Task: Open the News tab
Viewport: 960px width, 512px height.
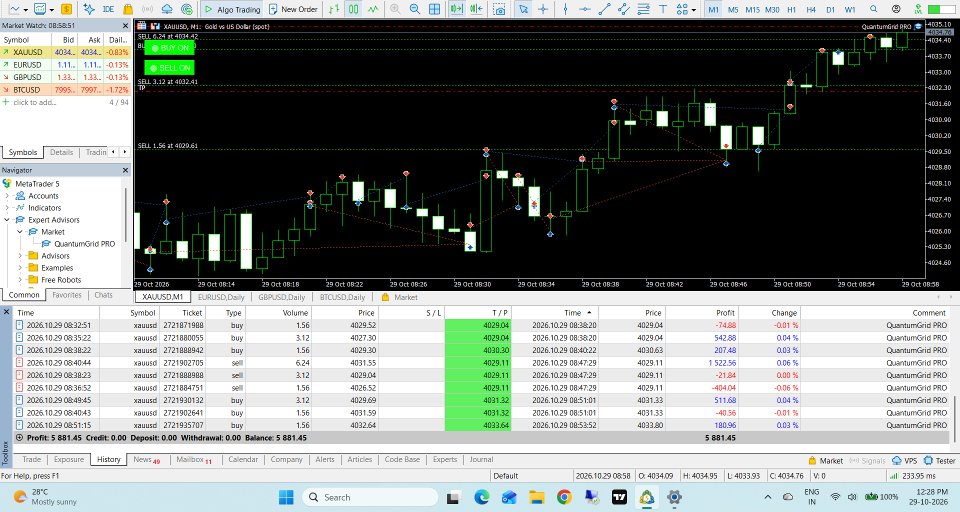Action: click(x=146, y=459)
